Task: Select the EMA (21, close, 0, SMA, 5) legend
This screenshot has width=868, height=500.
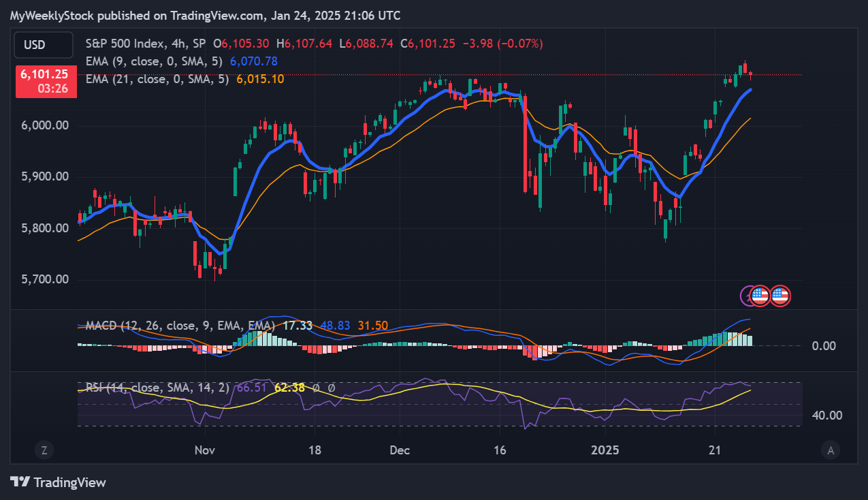Action: click(x=158, y=79)
